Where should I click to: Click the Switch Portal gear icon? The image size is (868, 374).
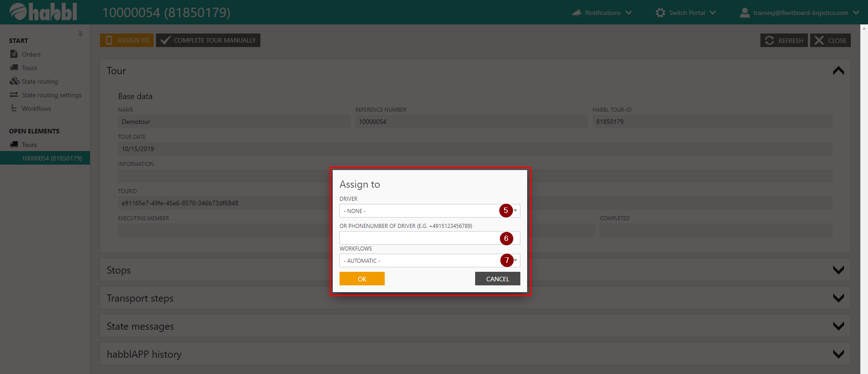(660, 13)
